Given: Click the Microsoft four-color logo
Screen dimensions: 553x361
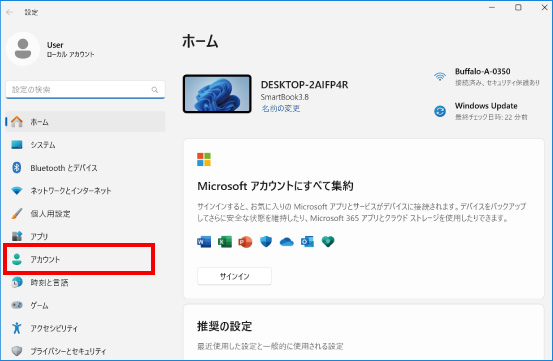Looking at the screenshot, I should tap(204, 159).
